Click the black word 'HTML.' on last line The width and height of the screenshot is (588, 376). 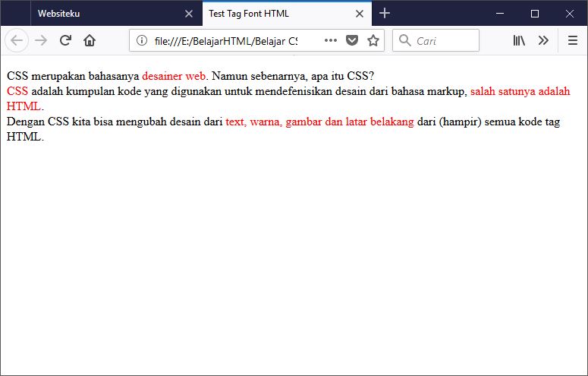[x=25, y=137]
